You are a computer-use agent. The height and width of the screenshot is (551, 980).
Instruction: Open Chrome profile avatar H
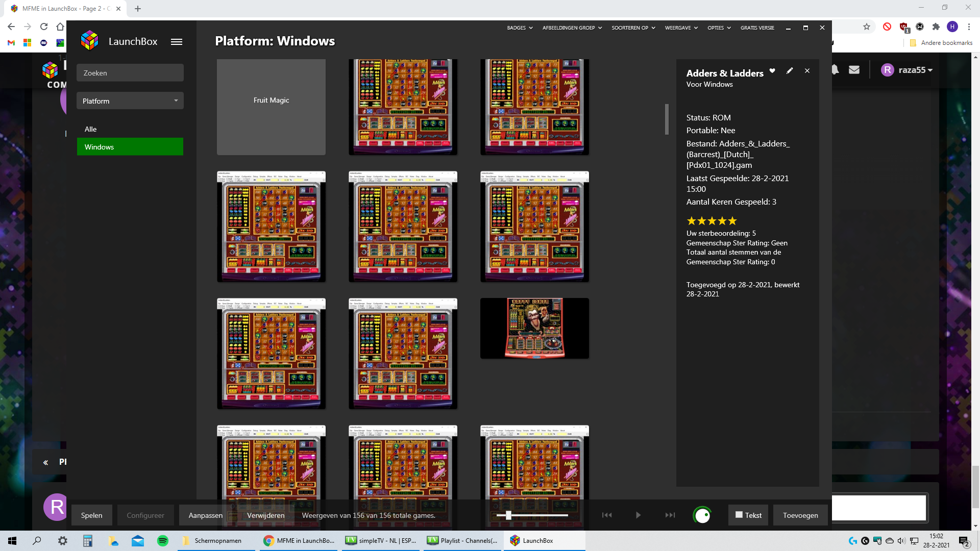coord(952,27)
